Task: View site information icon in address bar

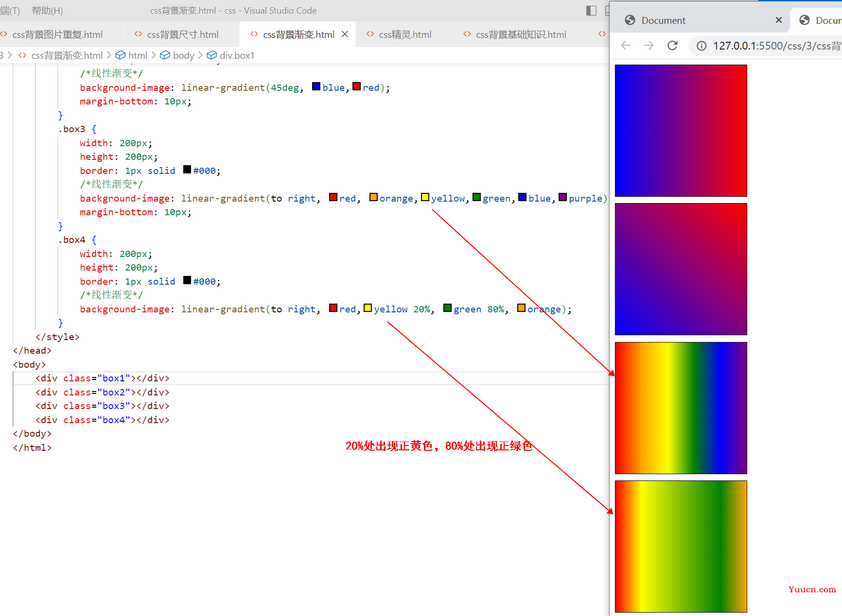Action: click(x=702, y=46)
